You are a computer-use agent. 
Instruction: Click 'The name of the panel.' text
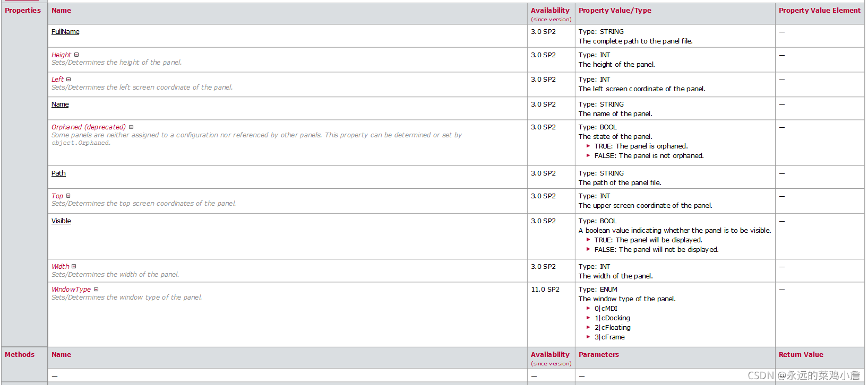(615, 114)
